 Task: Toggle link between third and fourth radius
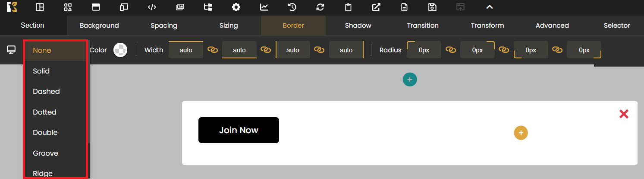point(557,50)
